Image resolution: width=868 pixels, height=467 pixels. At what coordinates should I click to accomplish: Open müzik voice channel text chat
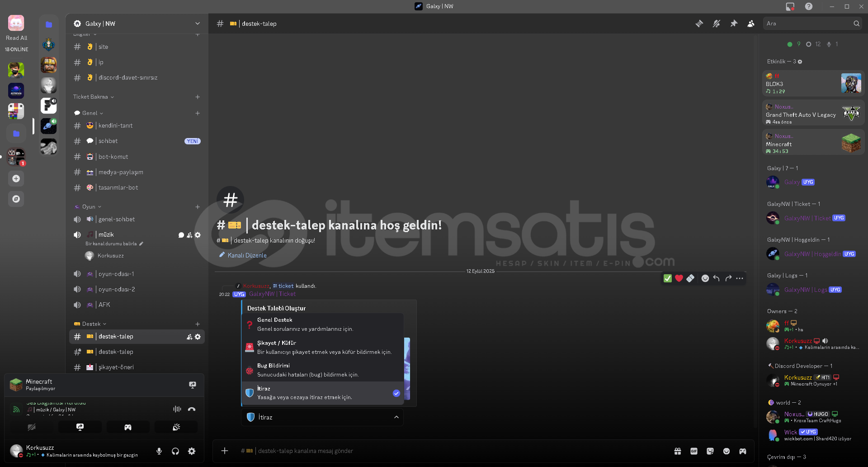pos(181,235)
